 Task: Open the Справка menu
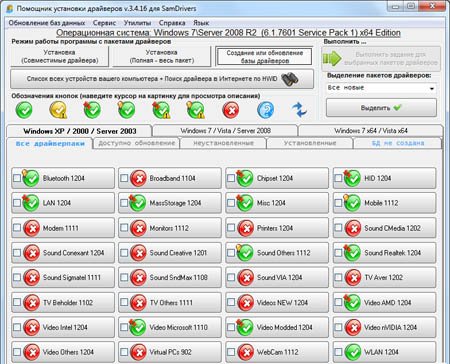(172, 23)
